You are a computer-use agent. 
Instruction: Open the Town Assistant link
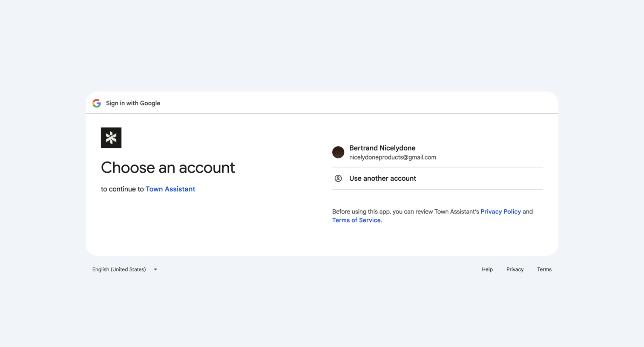[170, 189]
